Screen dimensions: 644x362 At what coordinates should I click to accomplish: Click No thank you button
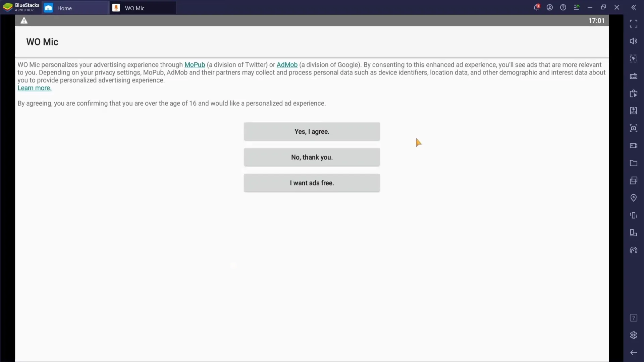coord(312,157)
